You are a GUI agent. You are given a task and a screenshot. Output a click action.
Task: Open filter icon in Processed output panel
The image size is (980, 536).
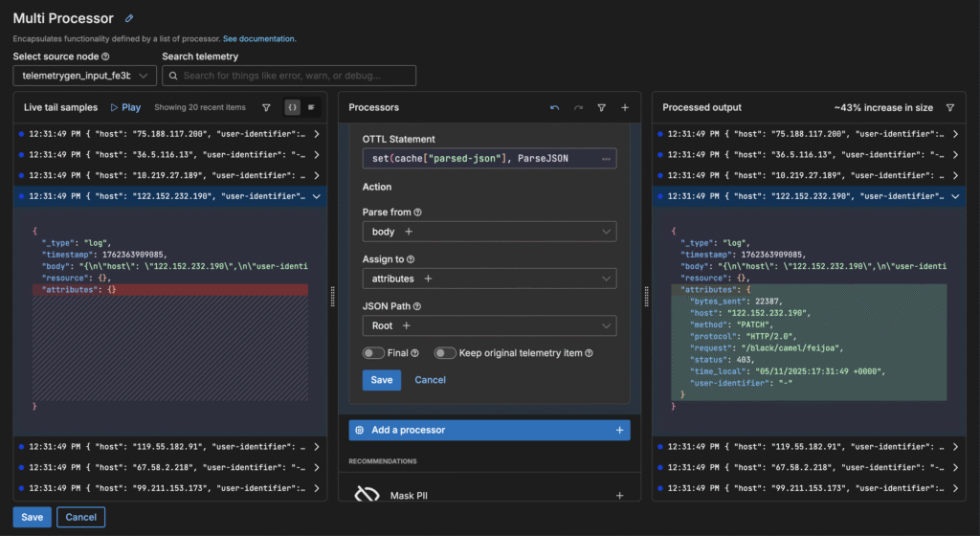coord(950,108)
